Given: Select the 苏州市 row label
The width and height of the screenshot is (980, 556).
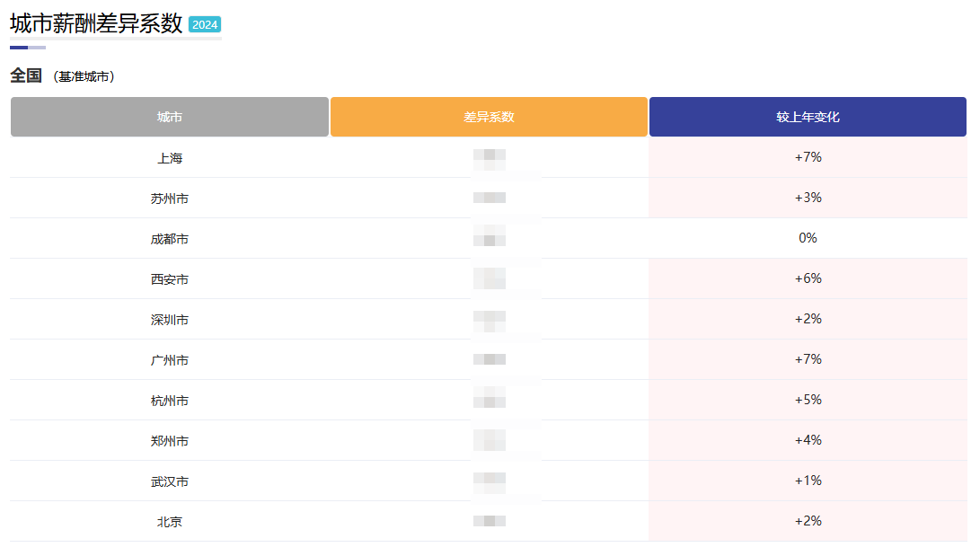Looking at the screenshot, I should coord(170,199).
